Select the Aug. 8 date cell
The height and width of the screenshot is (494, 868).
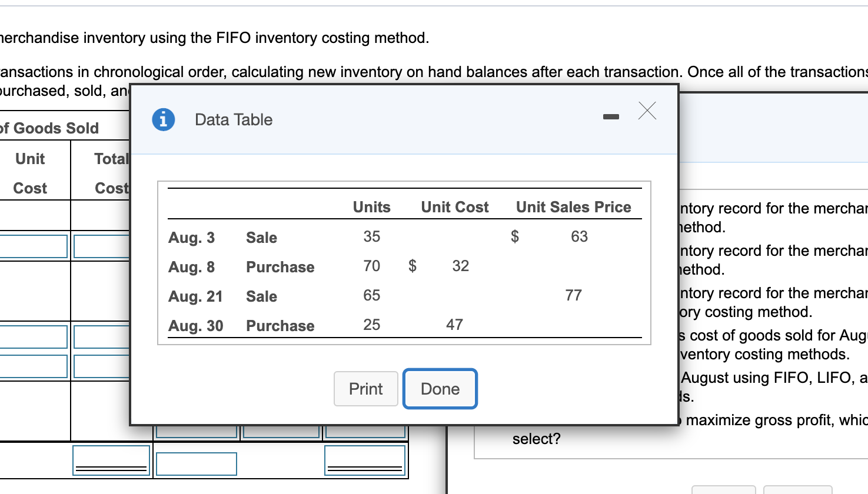click(x=191, y=267)
